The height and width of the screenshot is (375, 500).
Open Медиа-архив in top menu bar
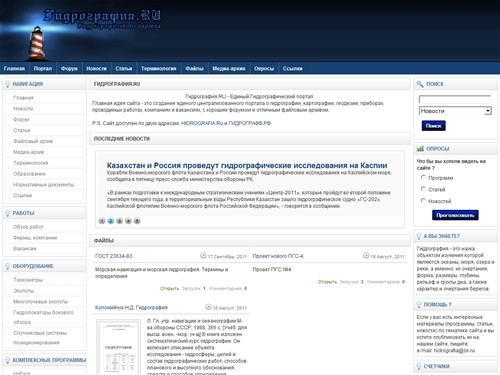(229, 69)
